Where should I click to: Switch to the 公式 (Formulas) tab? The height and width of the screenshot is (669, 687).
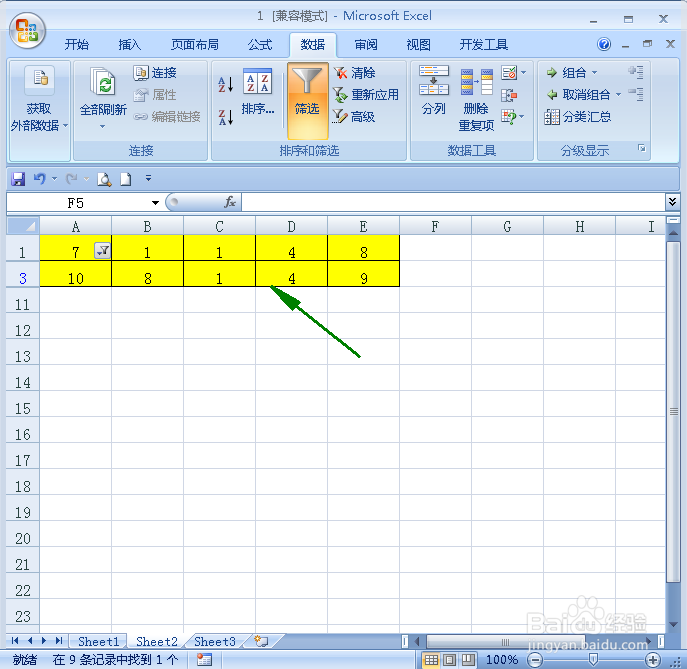point(260,45)
